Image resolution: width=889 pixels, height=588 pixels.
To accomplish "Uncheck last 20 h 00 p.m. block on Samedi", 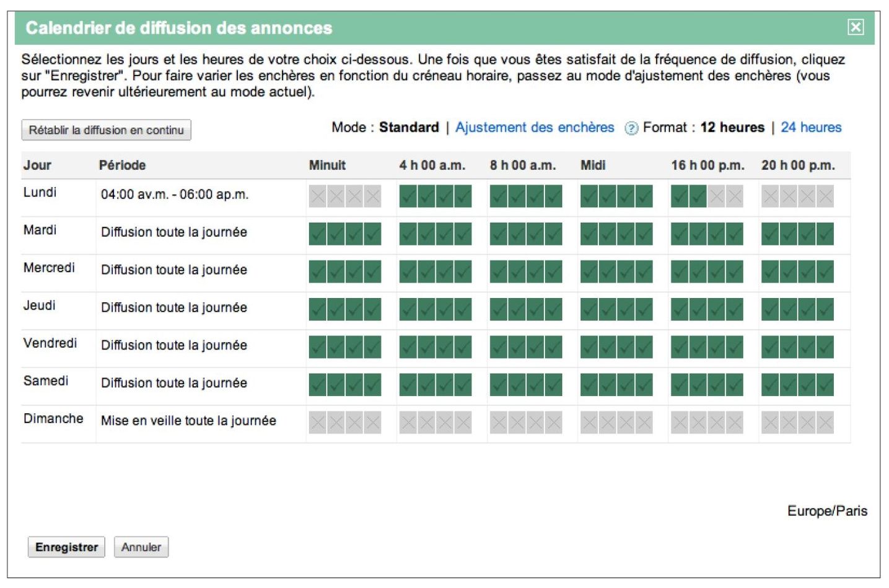I will tap(825, 385).
